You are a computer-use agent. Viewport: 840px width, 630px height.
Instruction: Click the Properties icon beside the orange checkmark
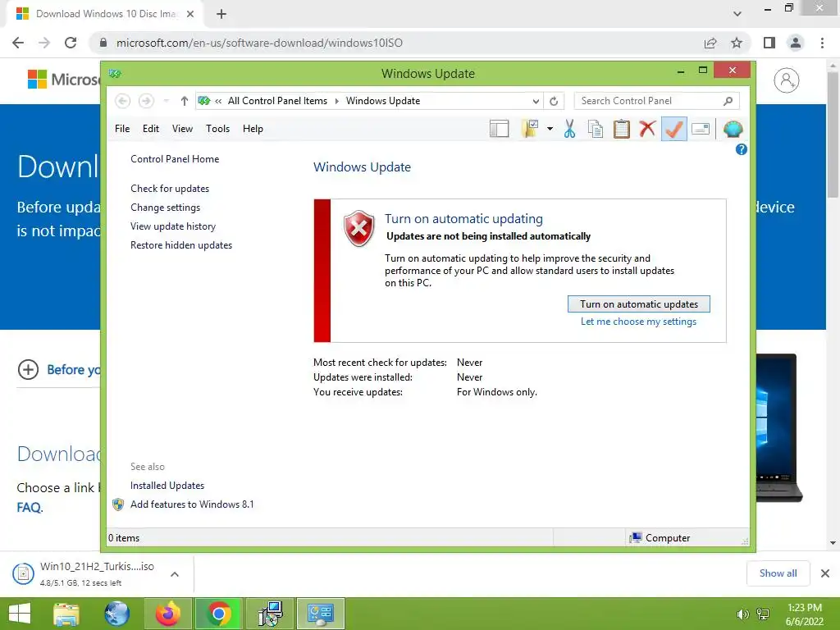pyautogui.click(x=701, y=129)
